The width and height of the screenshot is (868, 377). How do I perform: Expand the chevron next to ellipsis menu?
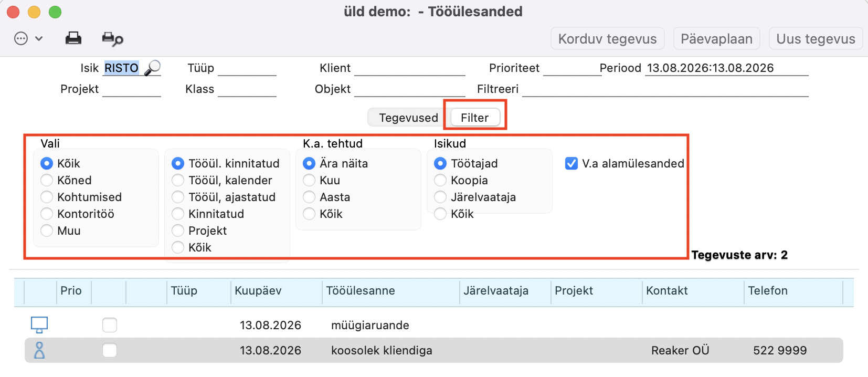(x=39, y=38)
